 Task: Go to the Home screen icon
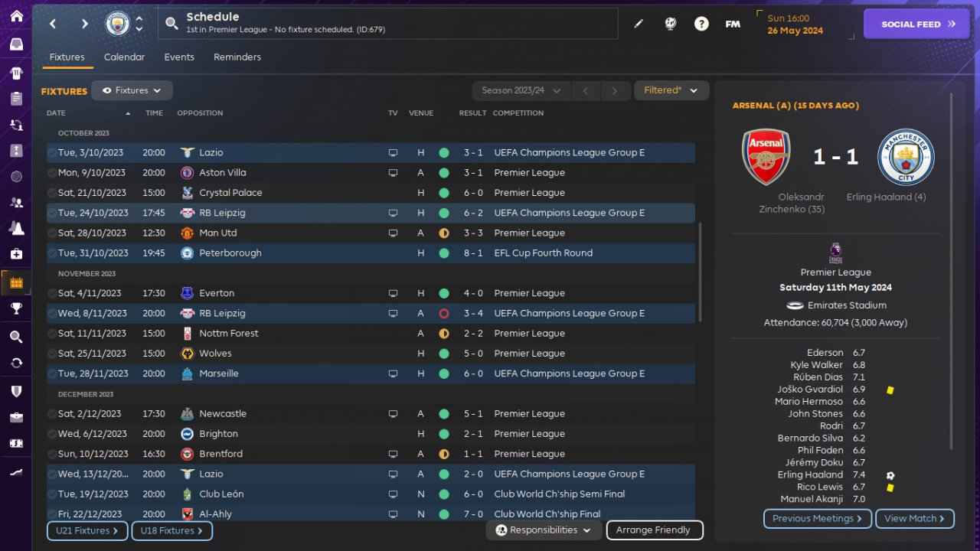[x=16, y=17]
